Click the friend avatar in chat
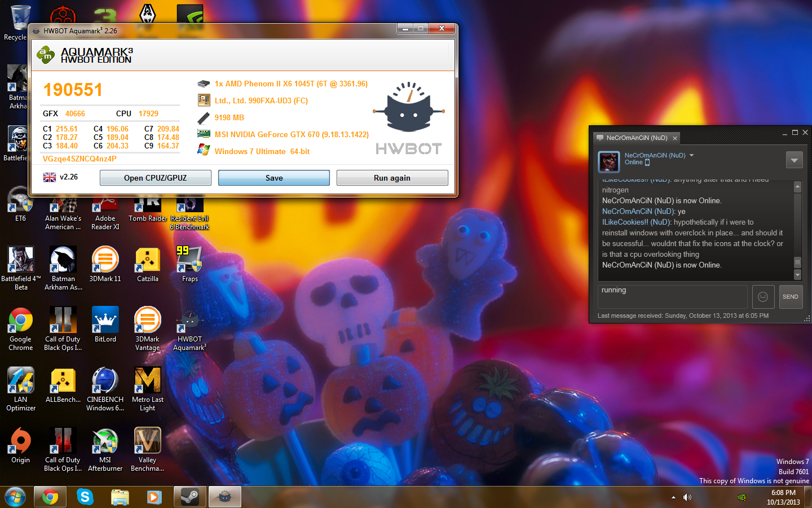This screenshot has height=508, width=812. [609, 162]
